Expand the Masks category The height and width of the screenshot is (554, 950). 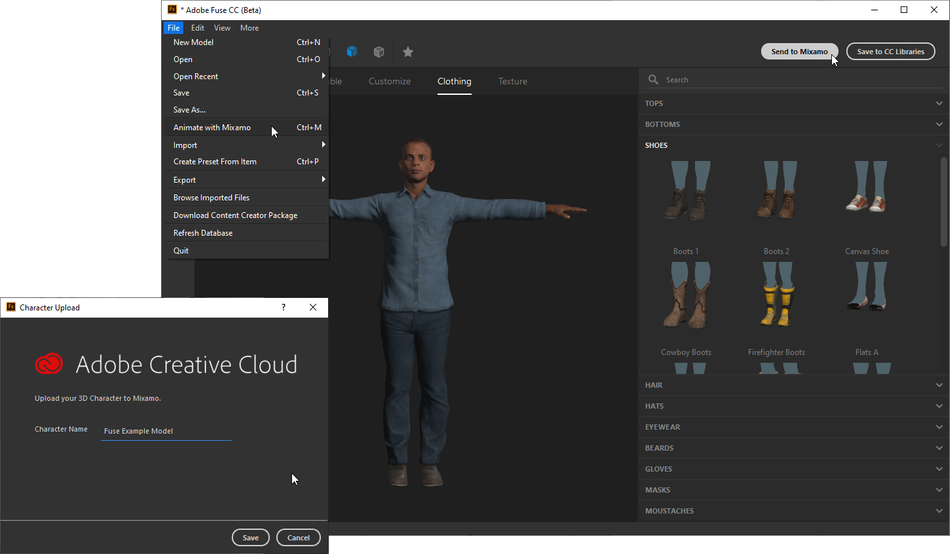[793, 490]
